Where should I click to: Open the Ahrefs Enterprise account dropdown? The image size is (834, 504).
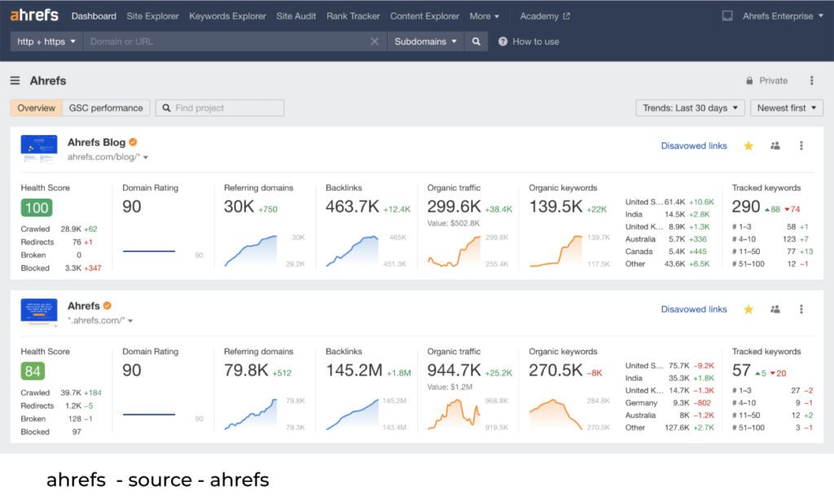pos(783,16)
